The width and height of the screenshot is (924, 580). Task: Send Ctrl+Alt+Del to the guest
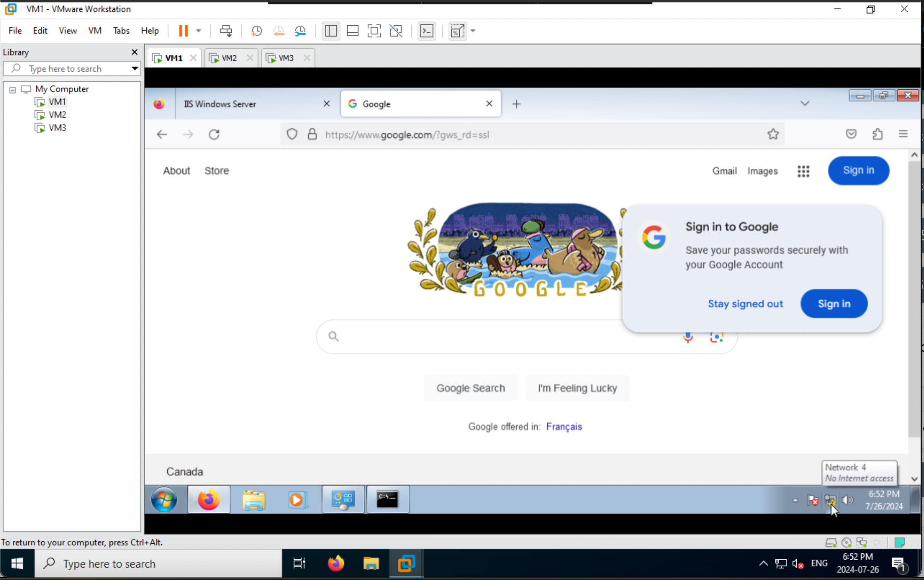coord(226,31)
